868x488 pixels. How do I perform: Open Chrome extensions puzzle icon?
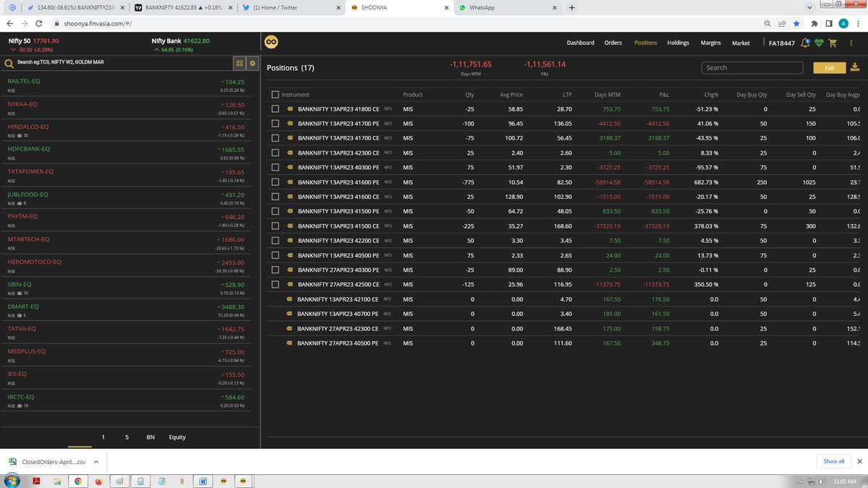tap(815, 23)
